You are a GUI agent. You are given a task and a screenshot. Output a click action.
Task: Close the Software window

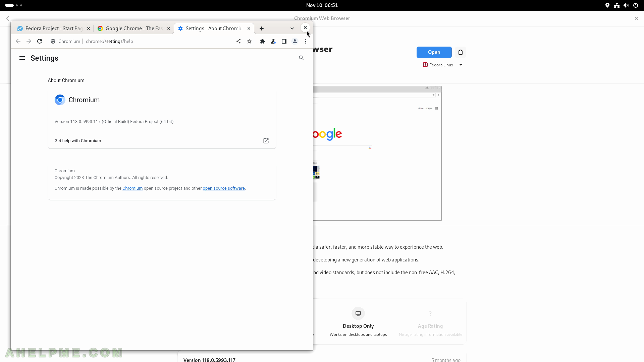pyautogui.click(x=636, y=18)
